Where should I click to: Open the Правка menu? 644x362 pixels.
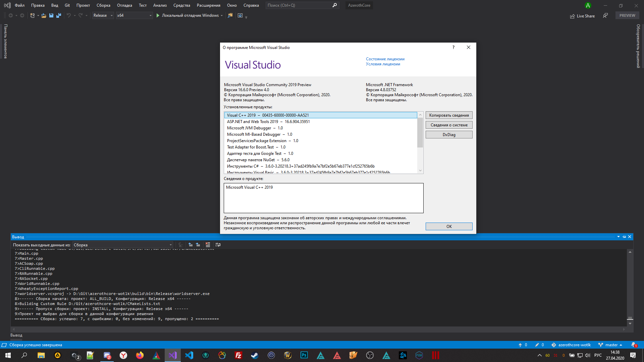pyautogui.click(x=38, y=5)
